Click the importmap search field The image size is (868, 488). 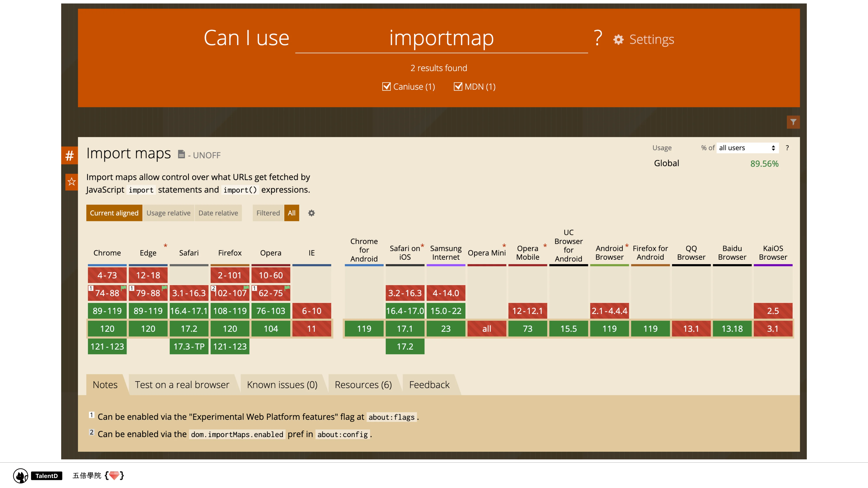pyautogui.click(x=441, y=38)
